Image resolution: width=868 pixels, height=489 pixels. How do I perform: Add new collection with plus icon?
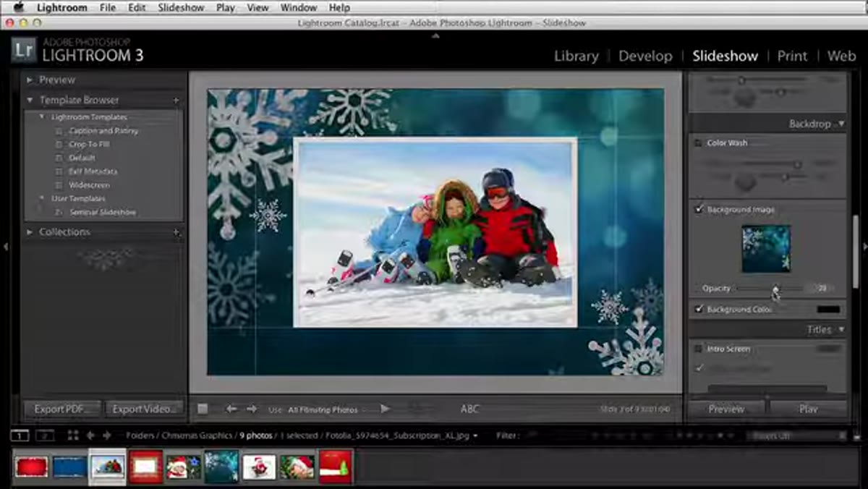pos(176,232)
